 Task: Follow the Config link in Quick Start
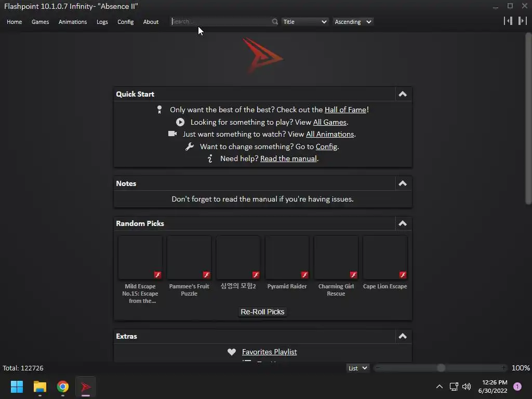click(326, 147)
